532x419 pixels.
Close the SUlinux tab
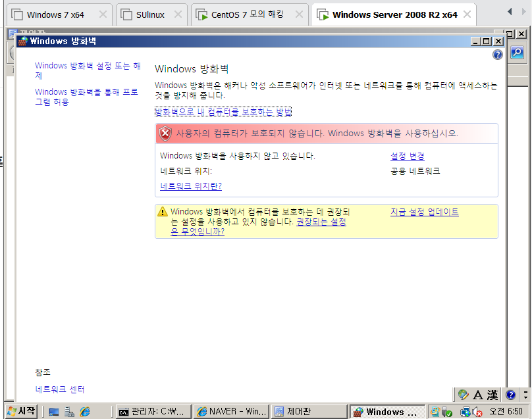(x=178, y=14)
